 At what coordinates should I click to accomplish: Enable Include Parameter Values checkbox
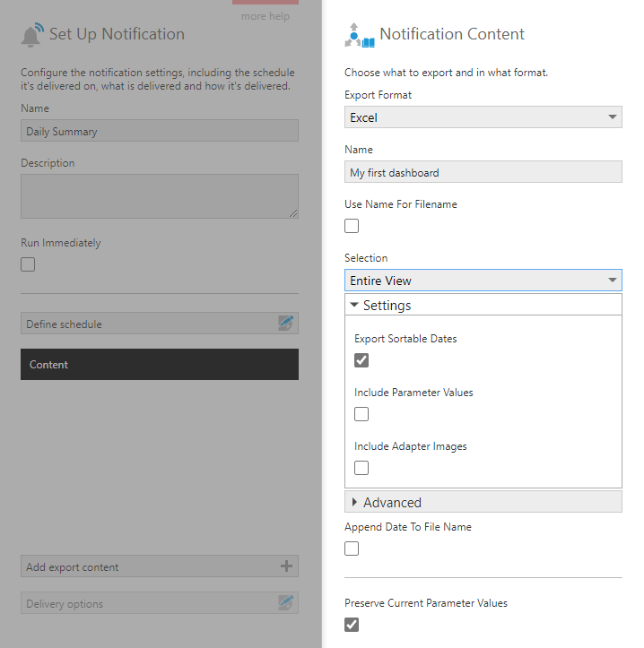pos(361,414)
